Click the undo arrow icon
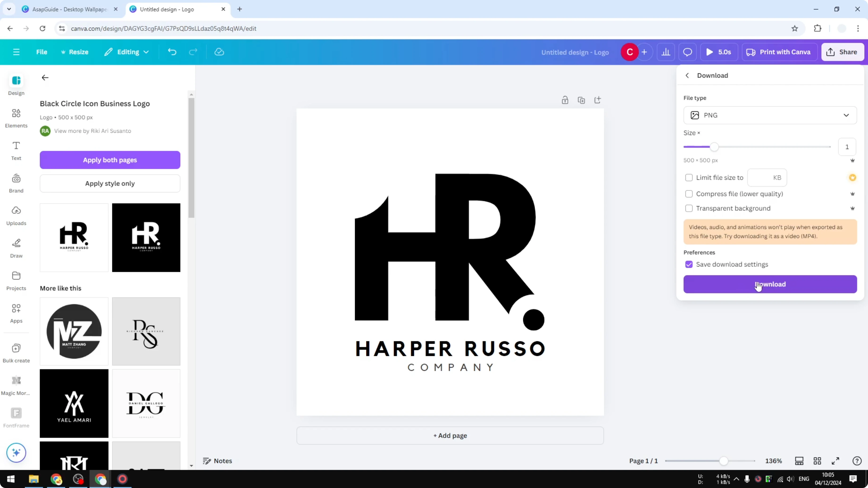Screen dimensions: 868x488 click(172, 52)
